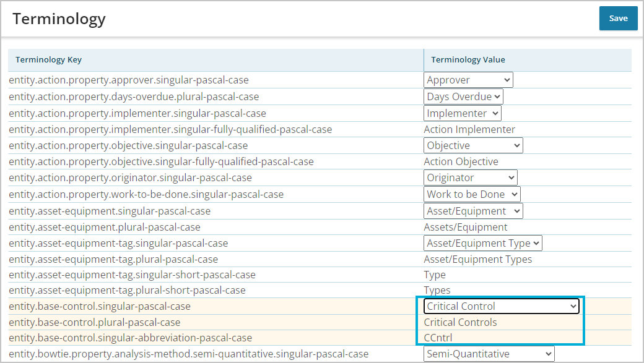Click the Asset/Equipment Types value text
This screenshot has width=644, height=363.
pos(477,259)
